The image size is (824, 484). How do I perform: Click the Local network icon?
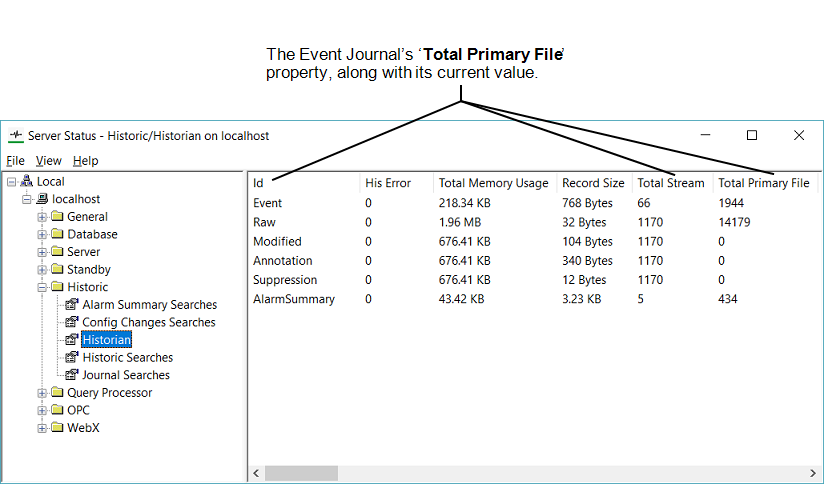click(26, 181)
